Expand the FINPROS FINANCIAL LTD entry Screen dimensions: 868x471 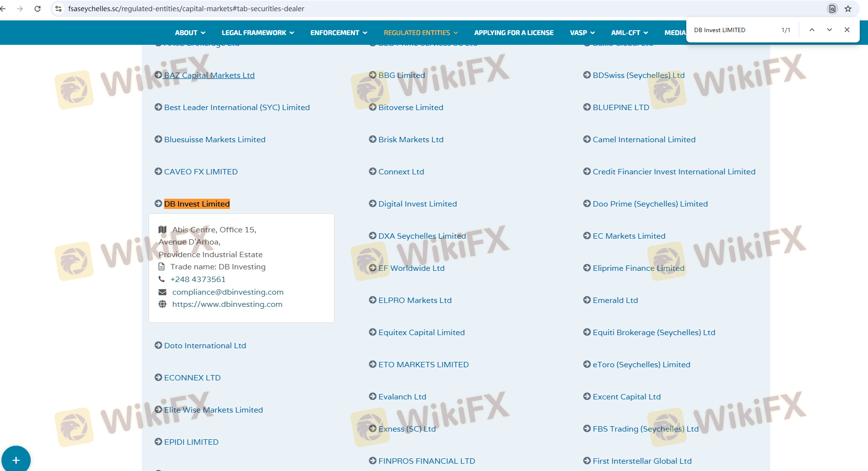(427, 461)
